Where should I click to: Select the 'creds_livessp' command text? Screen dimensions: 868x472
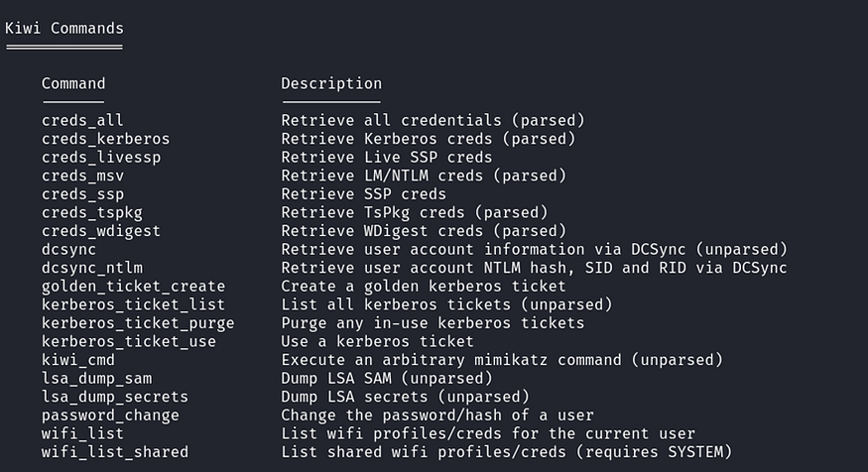(x=101, y=157)
